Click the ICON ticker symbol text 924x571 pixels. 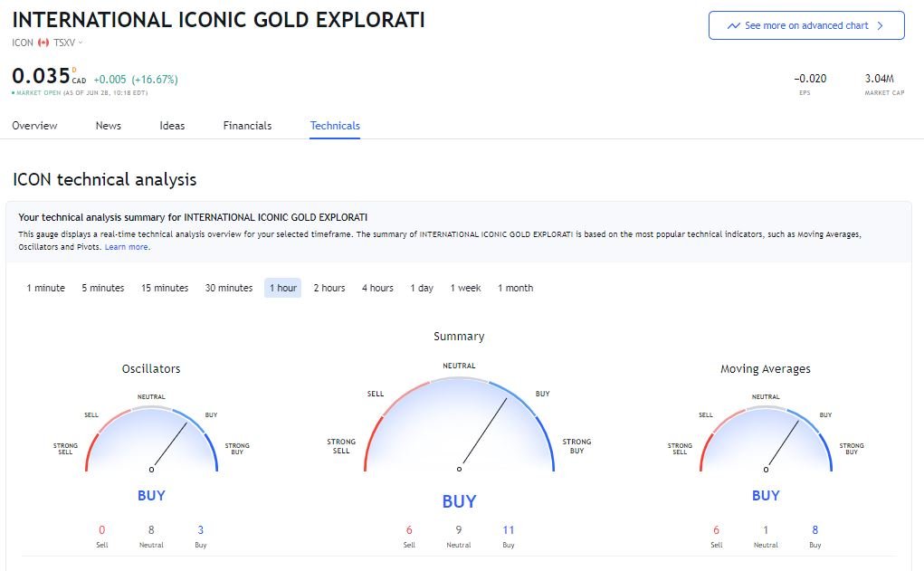tap(23, 43)
